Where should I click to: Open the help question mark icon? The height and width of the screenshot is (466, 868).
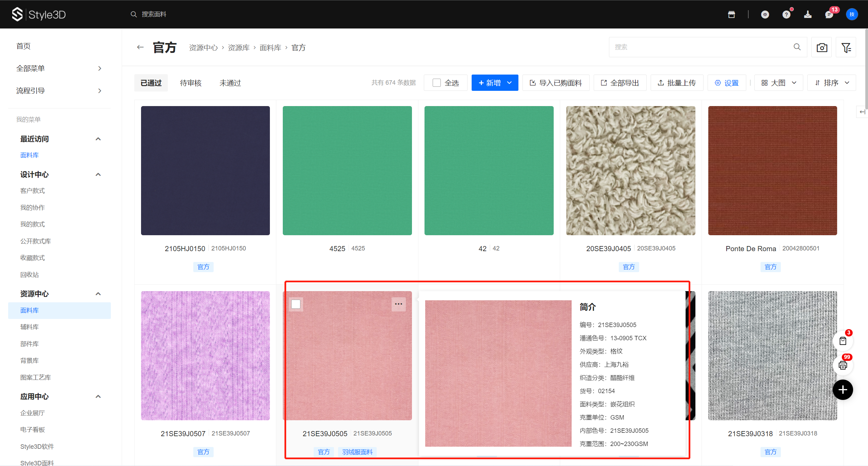coord(786,14)
